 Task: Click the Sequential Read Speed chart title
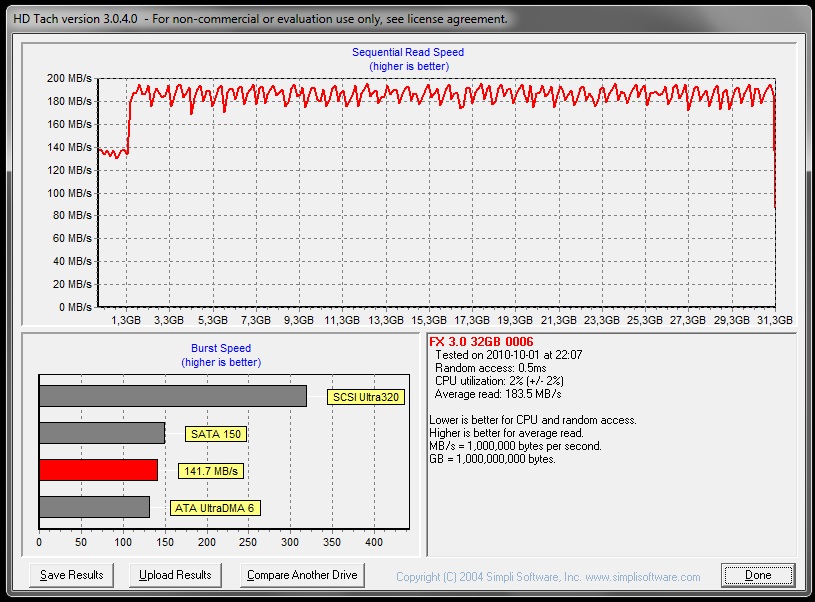[x=408, y=52]
